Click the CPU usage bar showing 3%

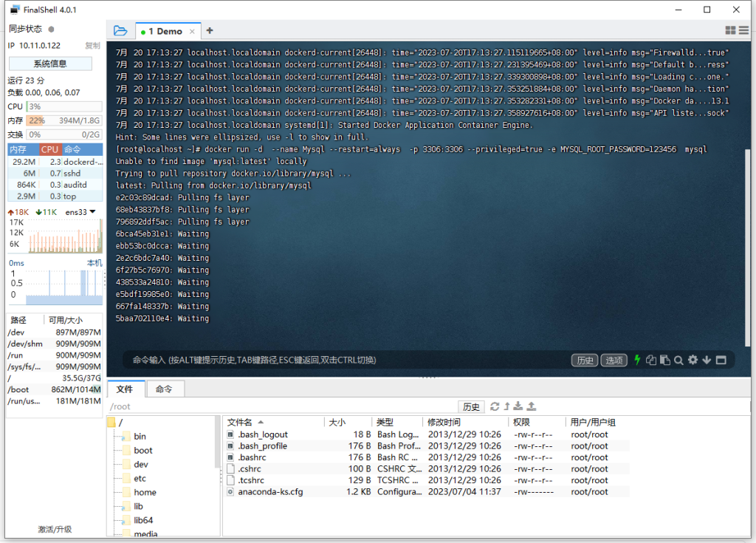coord(64,106)
